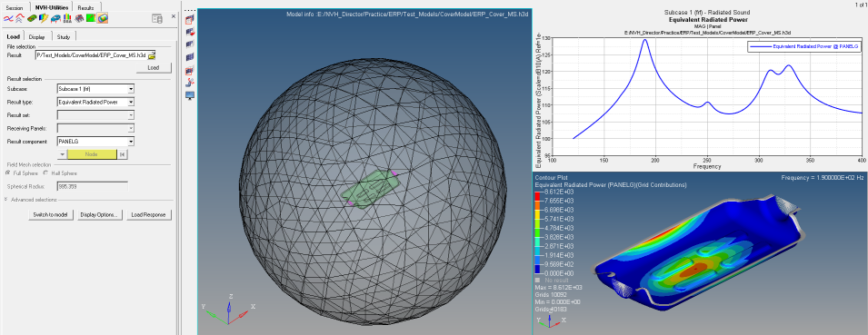Screen dimensions: 868x335
Task: Click the Spherical Radius input field
Action: point(93,186)
